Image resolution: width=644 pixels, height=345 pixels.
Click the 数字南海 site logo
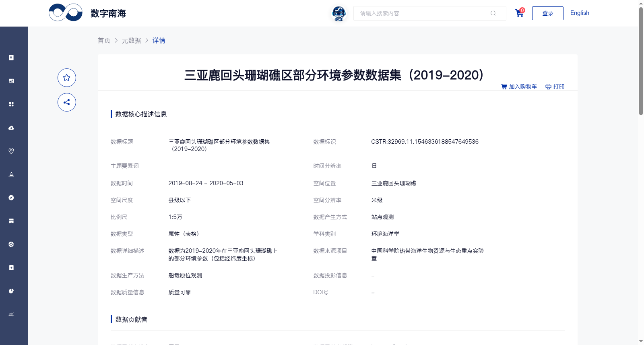[87, 13]
